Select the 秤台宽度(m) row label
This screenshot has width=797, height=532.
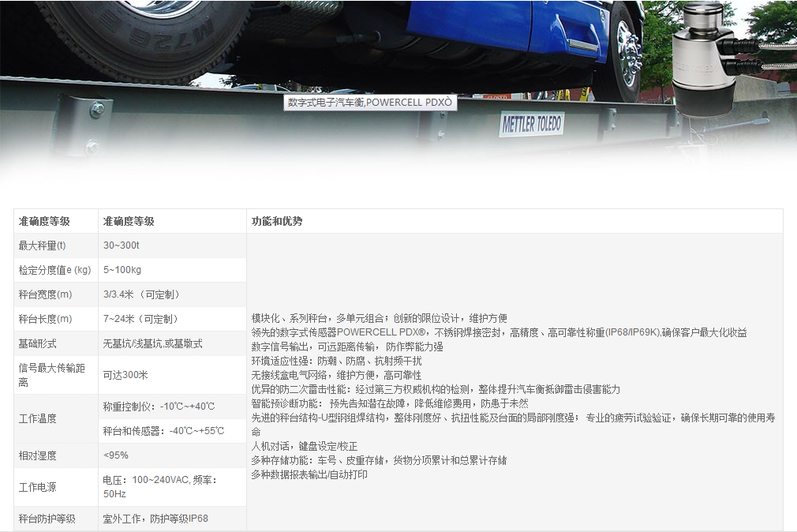point(46,294)
